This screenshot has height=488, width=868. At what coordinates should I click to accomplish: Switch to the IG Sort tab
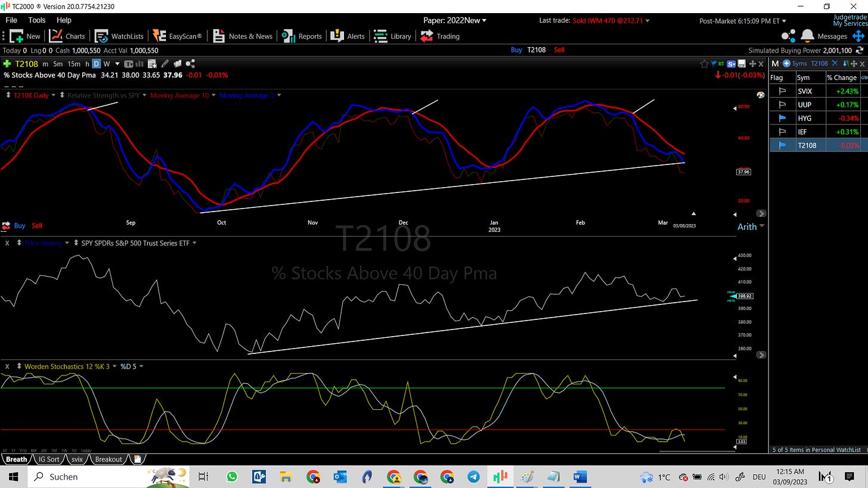(x=49, y=459)
